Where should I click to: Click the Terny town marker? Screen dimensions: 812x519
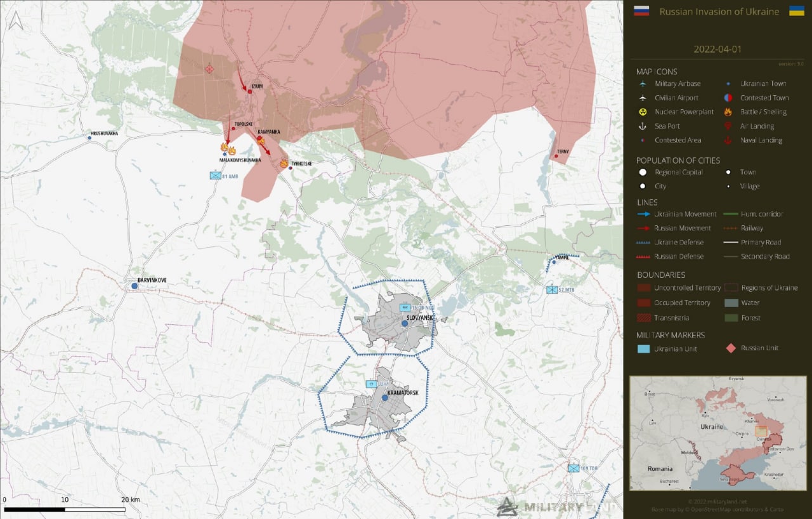[x=556, y=156]
